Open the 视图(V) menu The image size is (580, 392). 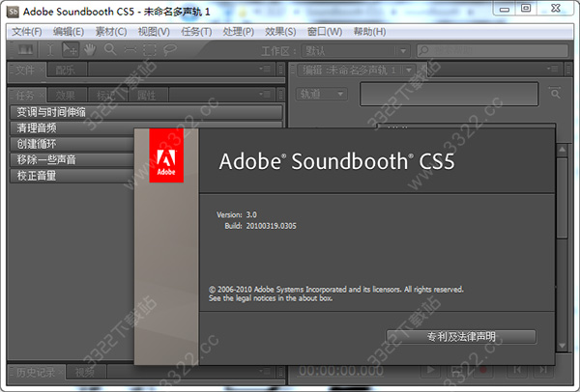(x=154, y=32)
